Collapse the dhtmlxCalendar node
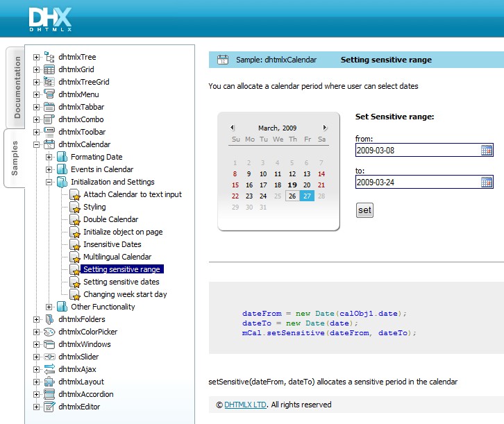 click(x=36, y=144)
